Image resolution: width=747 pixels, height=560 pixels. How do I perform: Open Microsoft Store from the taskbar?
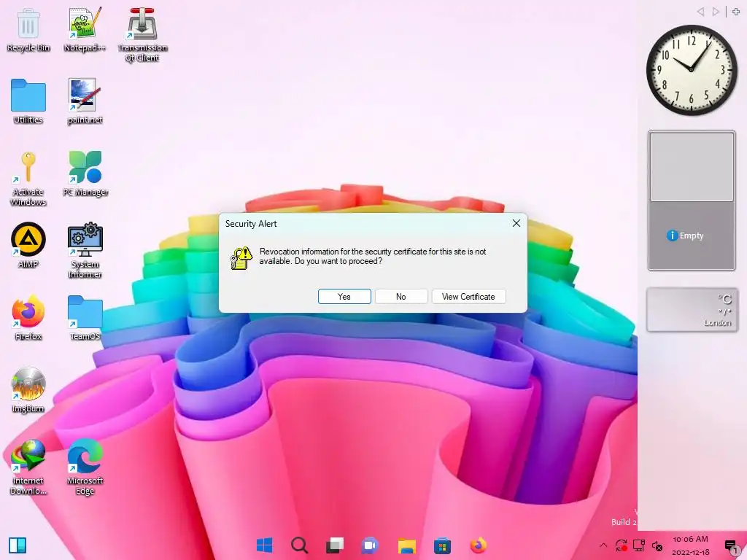442,545
